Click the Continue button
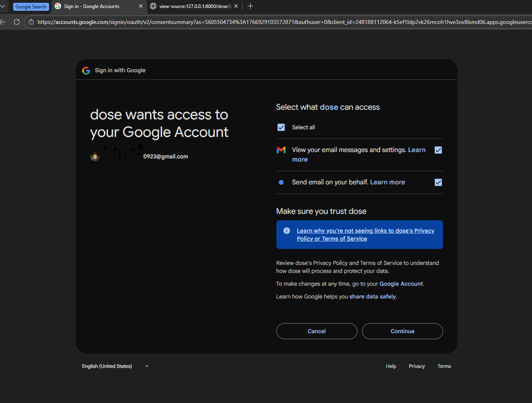Screen dimensions: 532x403 point(402,331)
